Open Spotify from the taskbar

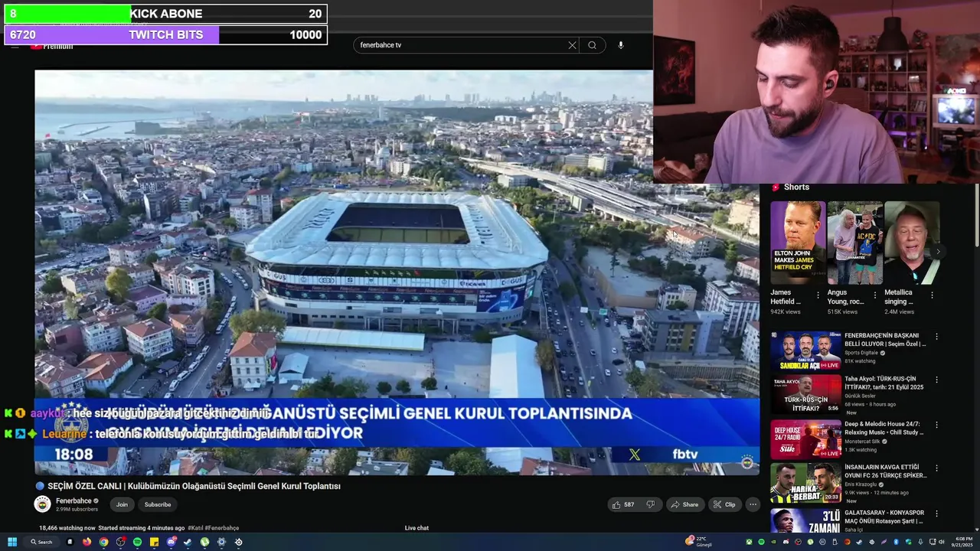pos(137,542)
